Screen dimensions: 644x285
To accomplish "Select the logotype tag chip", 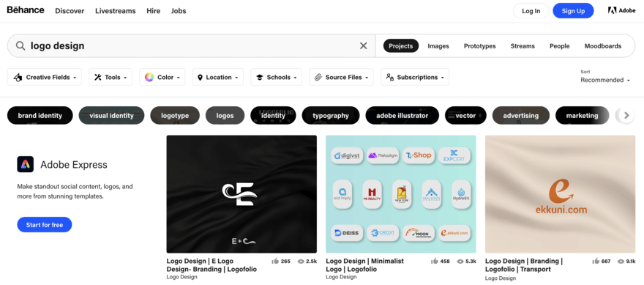I will pos(175,116).
